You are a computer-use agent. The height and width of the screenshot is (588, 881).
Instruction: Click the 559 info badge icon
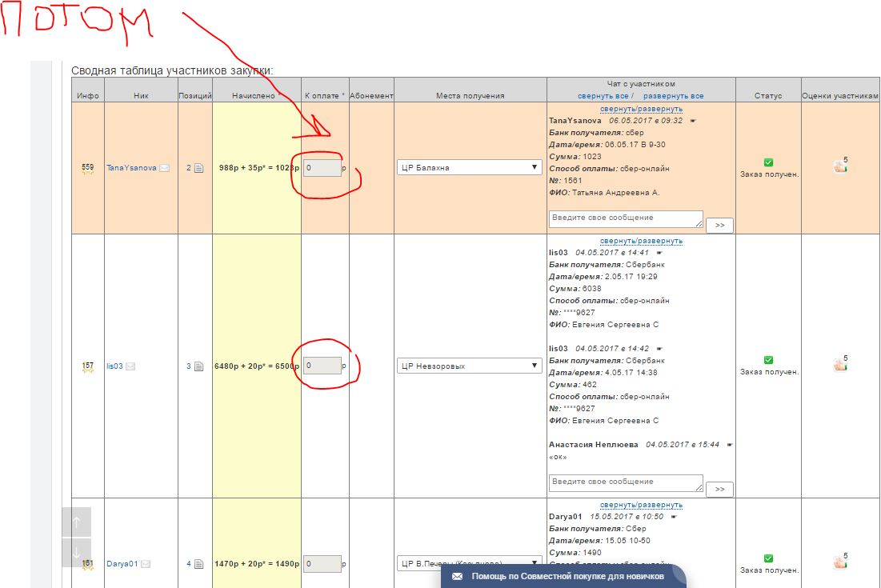88,168
